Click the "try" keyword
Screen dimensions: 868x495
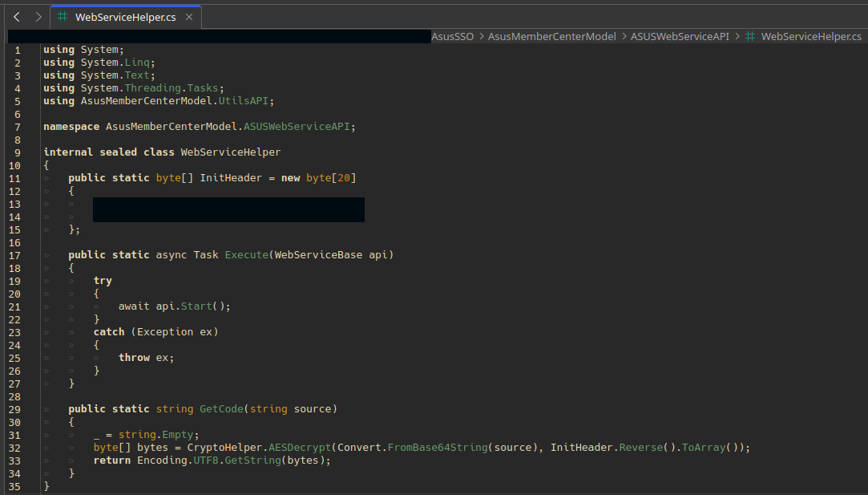click(103, 281)
